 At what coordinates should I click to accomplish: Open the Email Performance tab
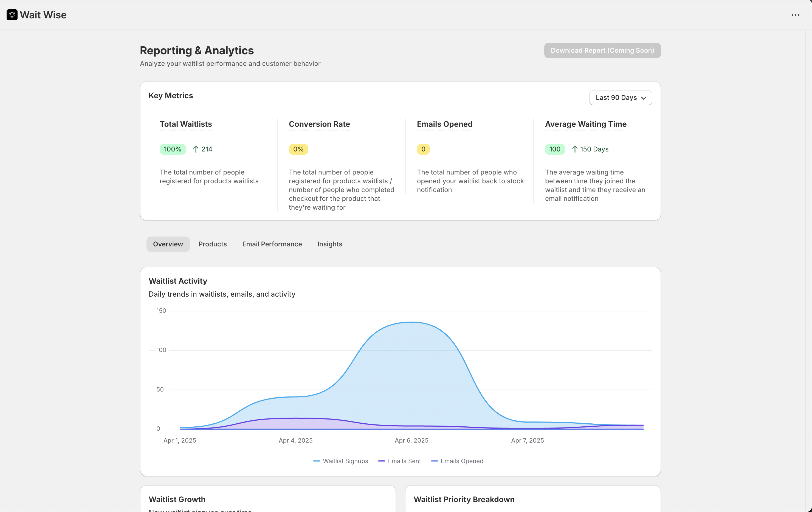pyautogui.click(x=272, y=244)
